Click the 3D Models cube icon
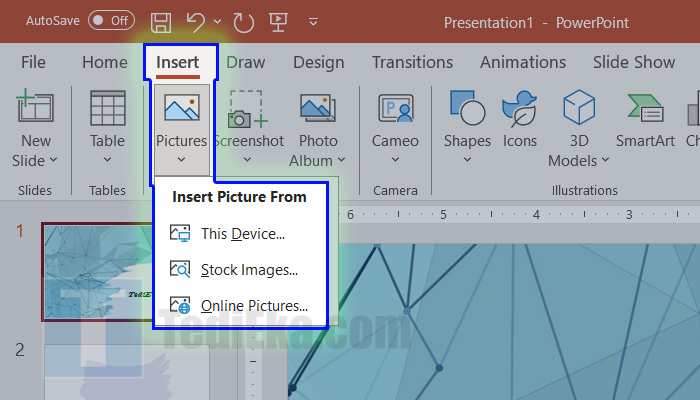 click(x=579, y=107)
